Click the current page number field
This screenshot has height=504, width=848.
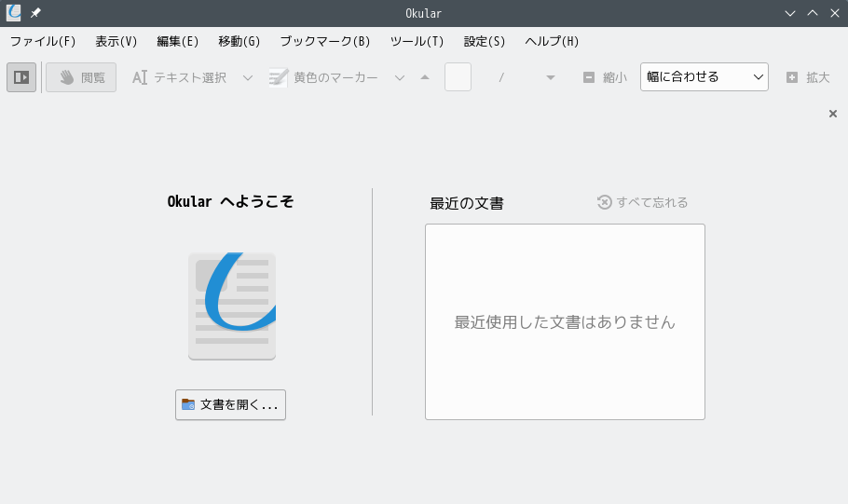[458, 77]
